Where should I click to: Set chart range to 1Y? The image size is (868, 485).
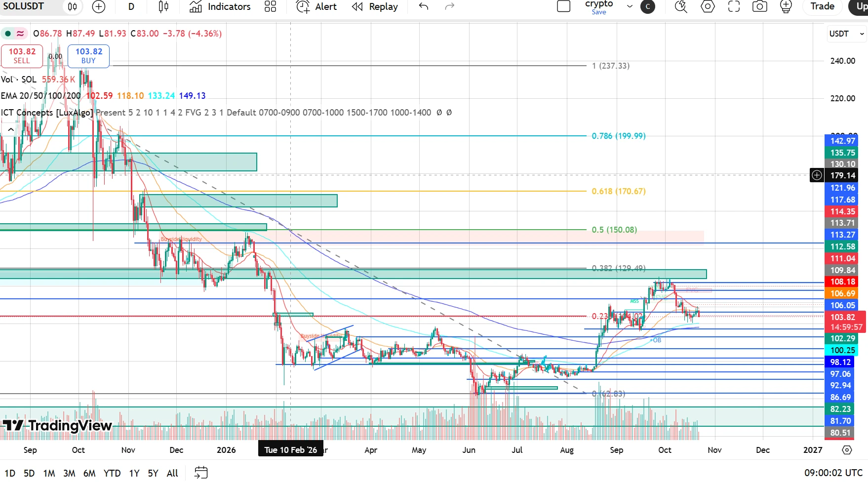click(x=134, y=473)
